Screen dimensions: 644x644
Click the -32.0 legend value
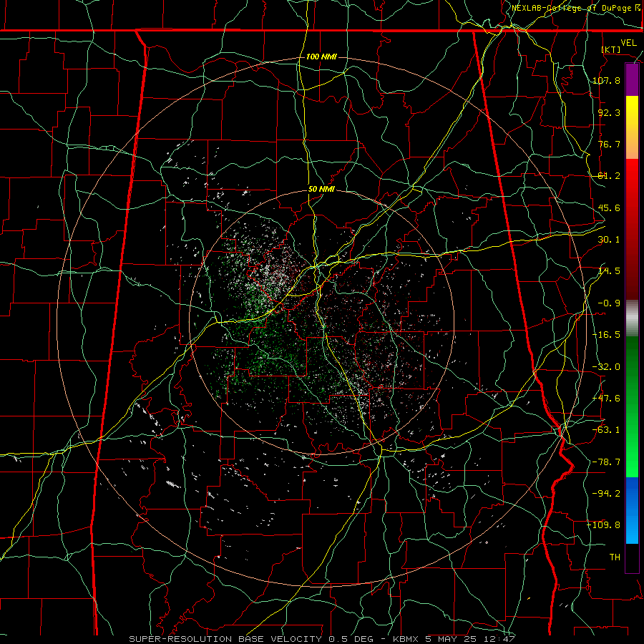click(606, 367)
